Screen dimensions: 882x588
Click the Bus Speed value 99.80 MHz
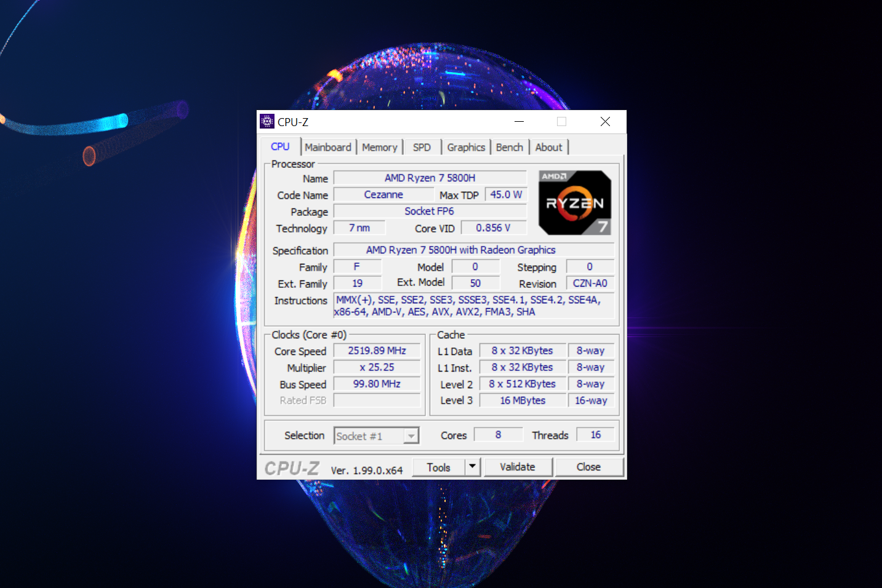point(377,384)
